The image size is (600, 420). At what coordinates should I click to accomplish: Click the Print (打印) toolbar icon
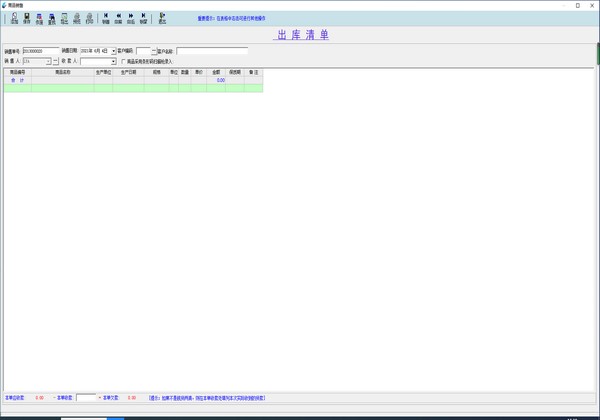[x=89, y=18]
